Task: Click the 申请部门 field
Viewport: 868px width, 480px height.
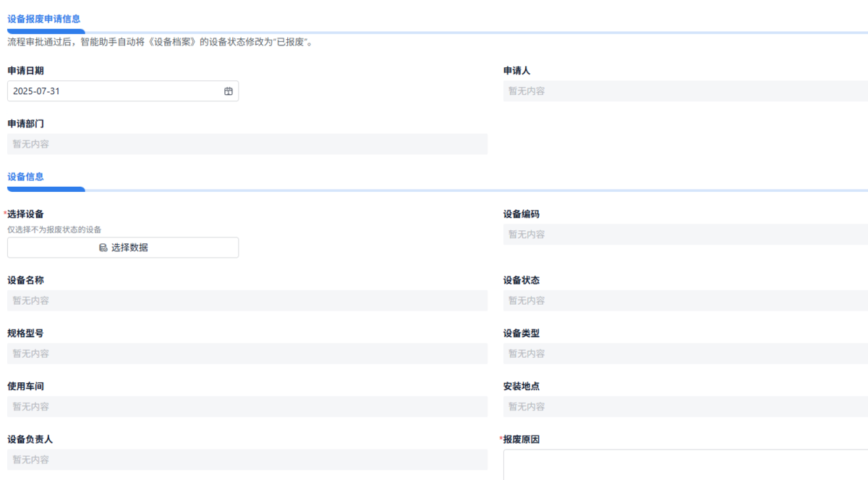Action: click(x=246, y=143)
